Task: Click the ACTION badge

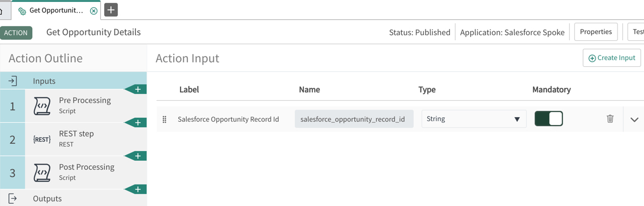Action: pyautogui.click(x=16, y=33)
